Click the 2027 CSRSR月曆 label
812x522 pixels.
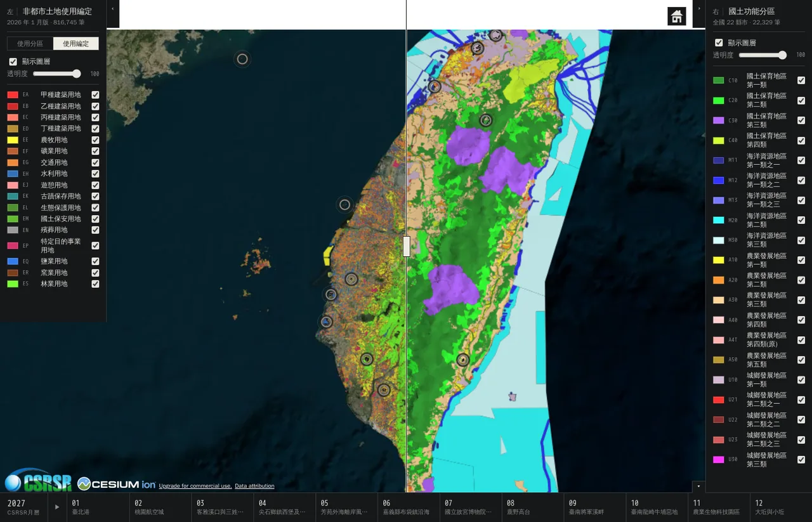pyautogui.click(x=23, y=507)
